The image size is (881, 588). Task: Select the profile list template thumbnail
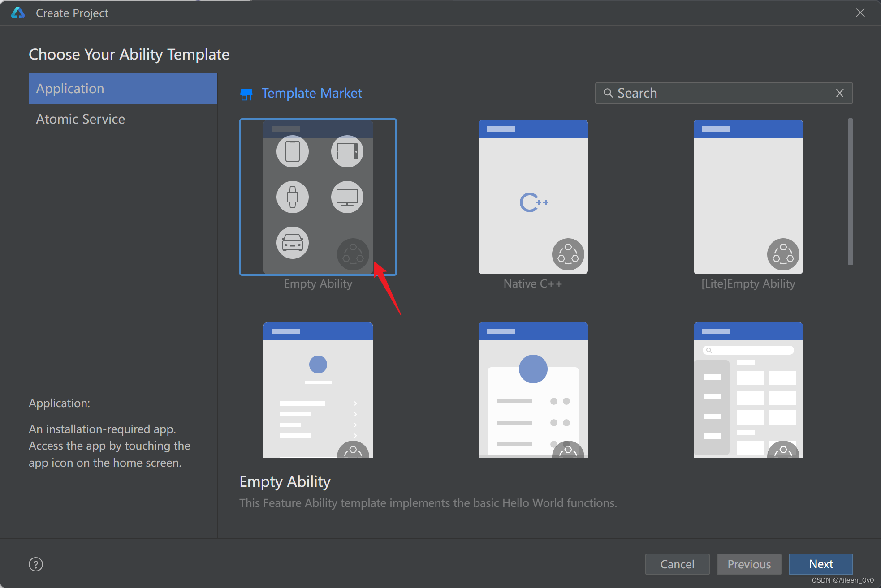point(318,390)
